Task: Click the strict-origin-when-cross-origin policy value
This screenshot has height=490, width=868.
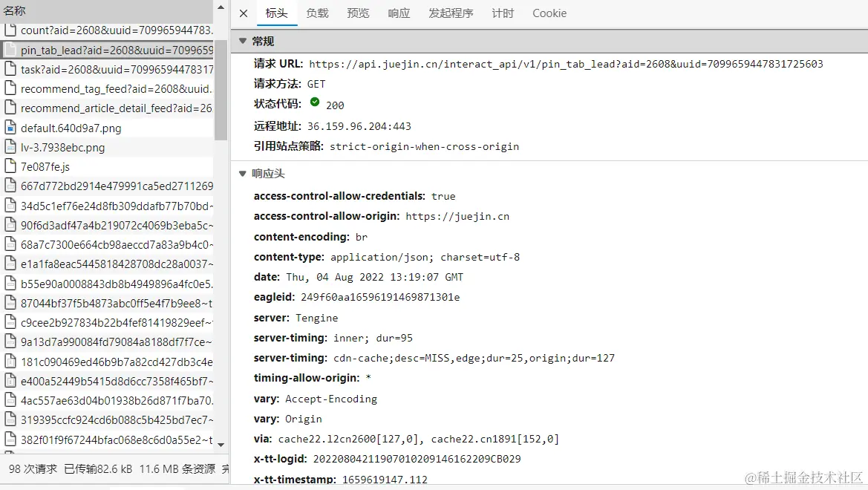Action: [425, 147]
